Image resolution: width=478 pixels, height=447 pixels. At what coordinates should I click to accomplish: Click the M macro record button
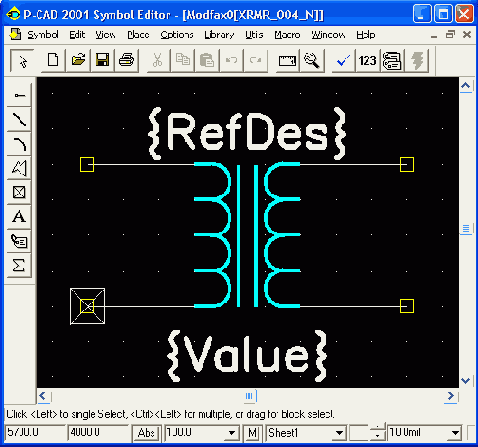tap(252, 433)
